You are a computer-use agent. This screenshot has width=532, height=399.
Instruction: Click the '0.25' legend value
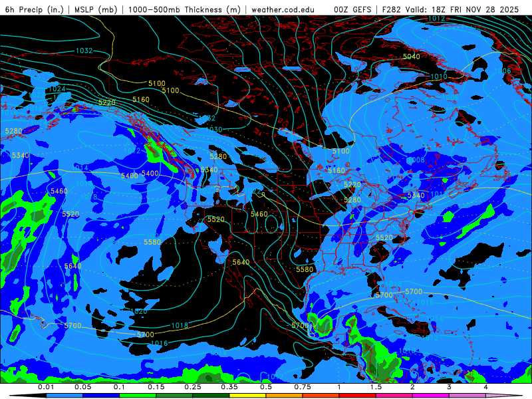(193, 387)
